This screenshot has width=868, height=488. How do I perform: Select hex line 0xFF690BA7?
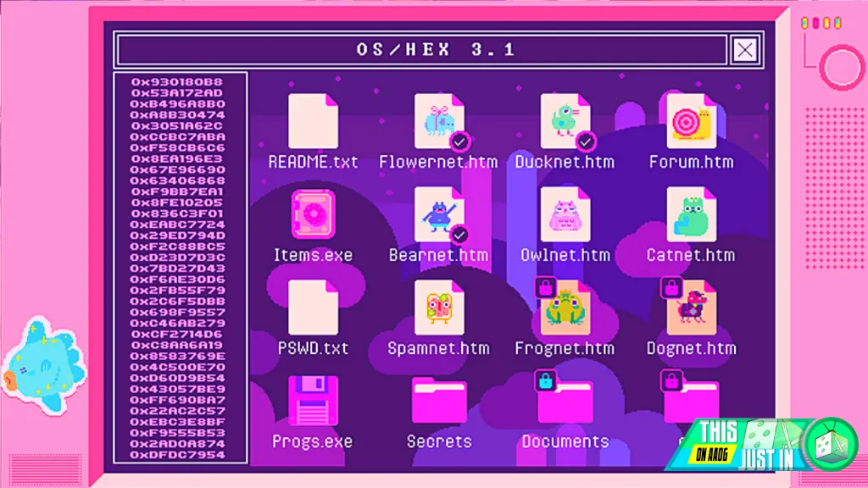[177, 400]
